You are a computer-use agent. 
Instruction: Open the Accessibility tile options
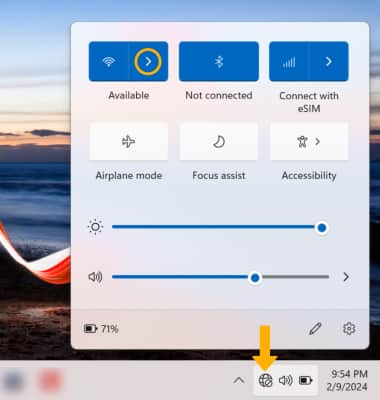[309, 142]
